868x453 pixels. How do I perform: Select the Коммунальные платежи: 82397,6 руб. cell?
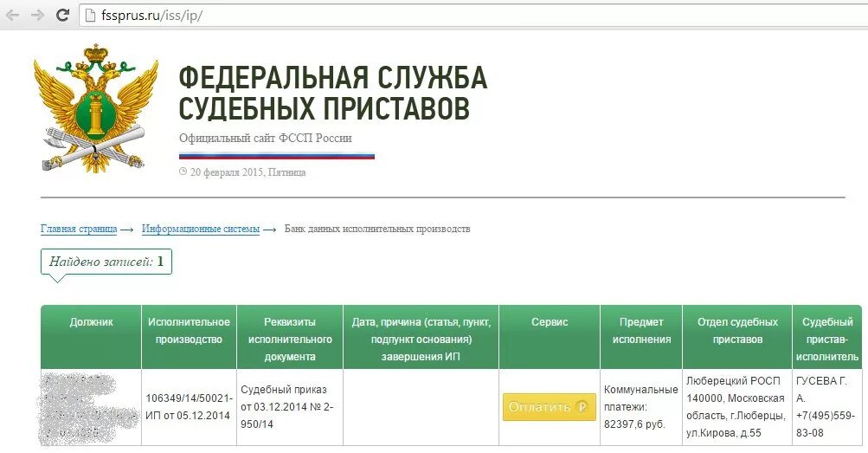click(x=641, y=407)
